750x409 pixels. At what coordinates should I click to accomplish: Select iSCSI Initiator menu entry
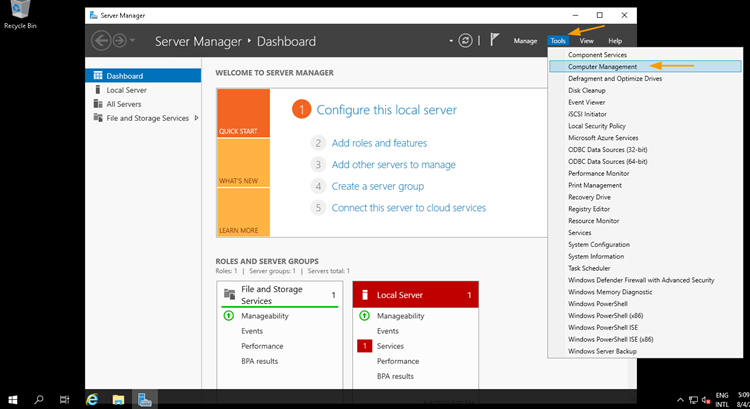[x=587, y=114]
